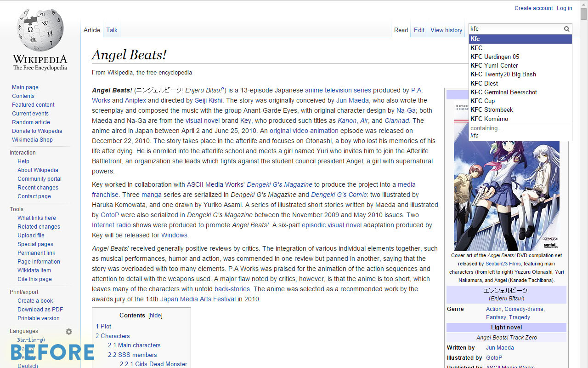
Task: Open the View history tab
Action: (446, 30)
